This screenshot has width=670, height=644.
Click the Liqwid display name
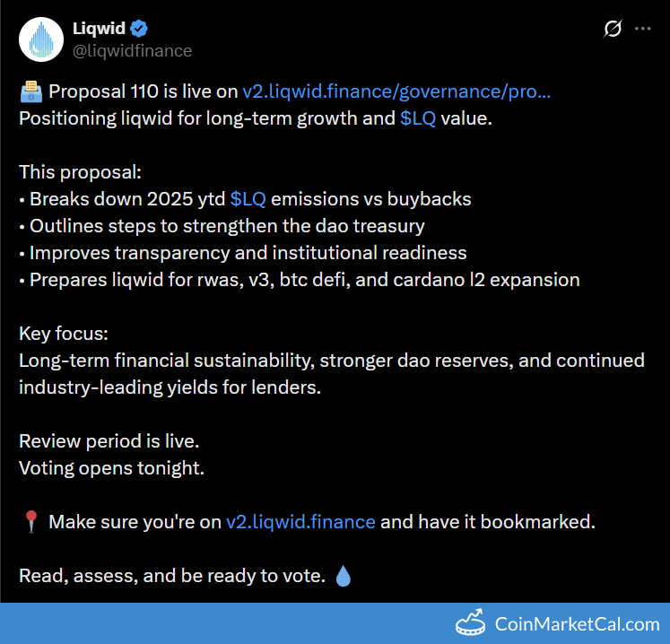point(98,29)
